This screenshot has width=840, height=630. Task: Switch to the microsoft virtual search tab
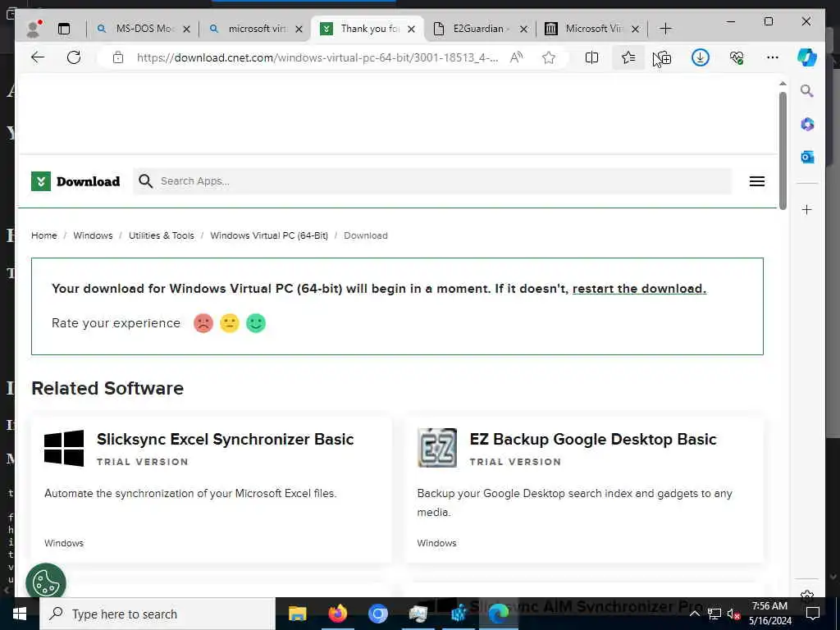[x=258, y=29]
